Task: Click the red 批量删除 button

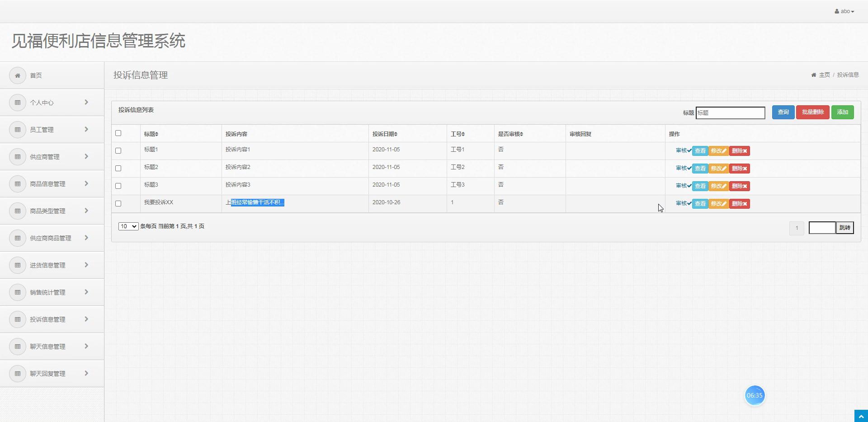Action: tap(812, 112)
